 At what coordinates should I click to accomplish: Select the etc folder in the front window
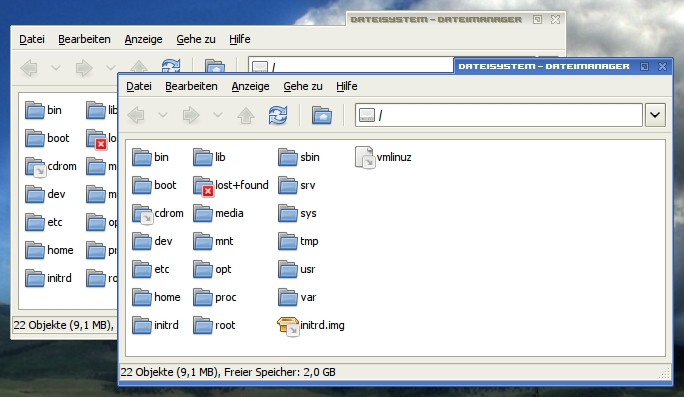(x=151, y=269)
